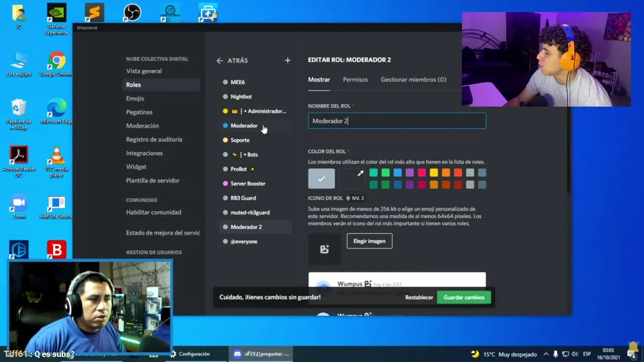Viewport: 644px width, 362px height.
Task: Open the blue medical-kit app shortcut
Action: point(207,13)
